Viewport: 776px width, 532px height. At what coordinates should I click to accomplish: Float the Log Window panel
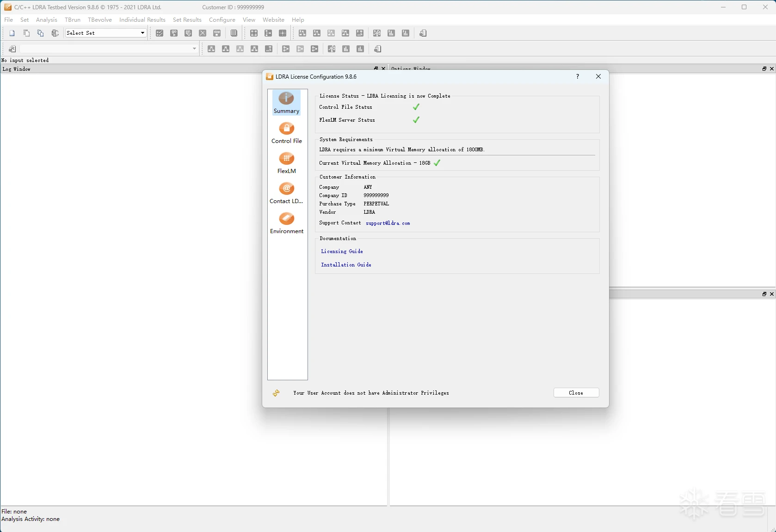tap(376, 68)
